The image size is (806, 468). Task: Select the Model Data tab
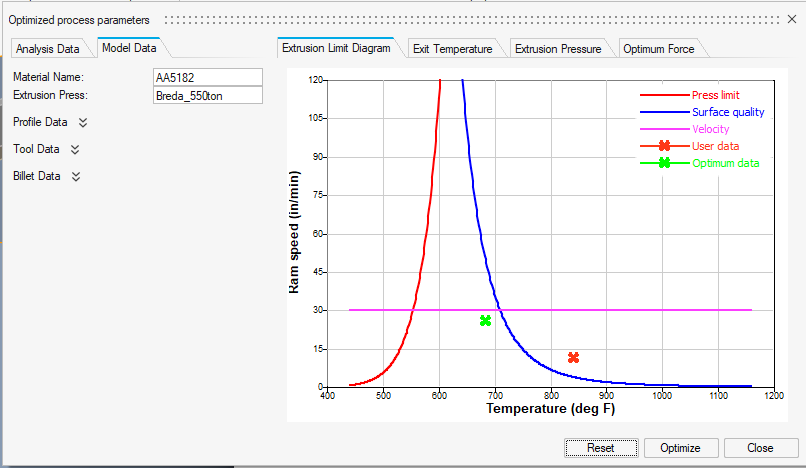coord(129,48)
